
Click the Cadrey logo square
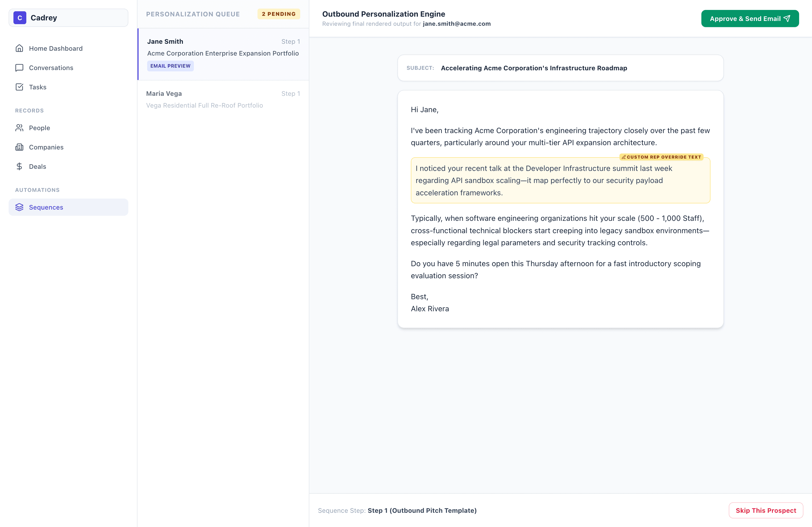(20, 18)
